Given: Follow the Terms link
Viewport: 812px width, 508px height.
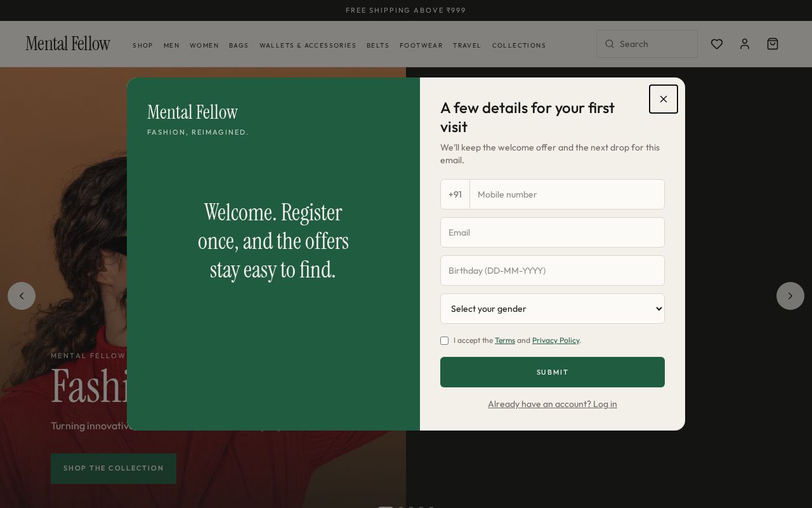Looking at the screenshot, I should 505,340.
